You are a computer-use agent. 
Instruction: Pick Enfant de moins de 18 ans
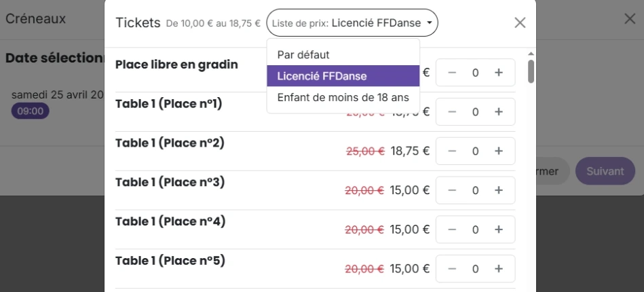[x=343, y=97]
